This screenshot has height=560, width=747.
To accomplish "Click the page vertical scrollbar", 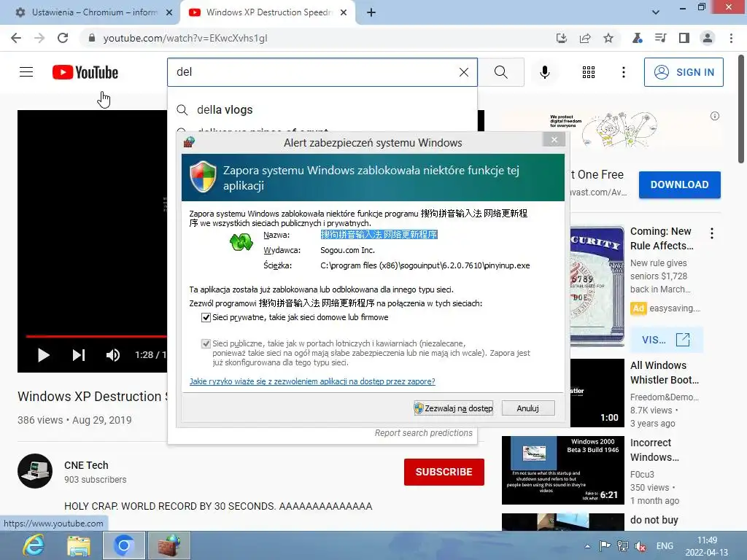I will [x=741, y=109].
